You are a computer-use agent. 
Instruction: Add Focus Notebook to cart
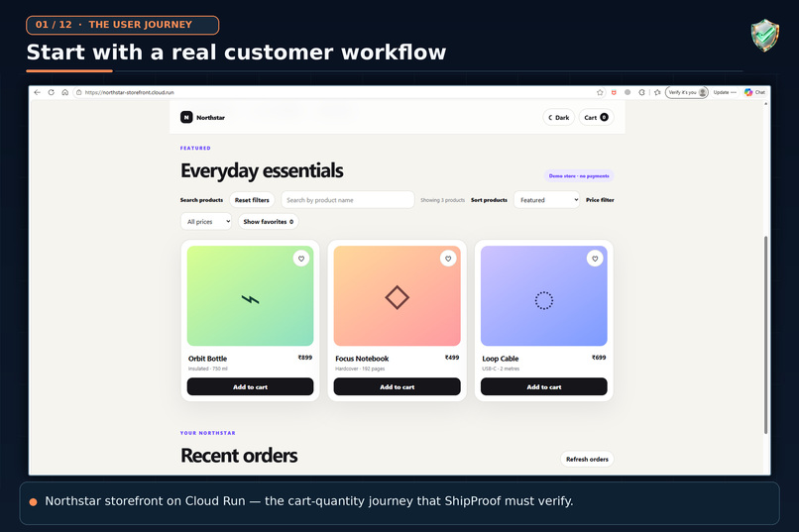click(x=397, y=387)
